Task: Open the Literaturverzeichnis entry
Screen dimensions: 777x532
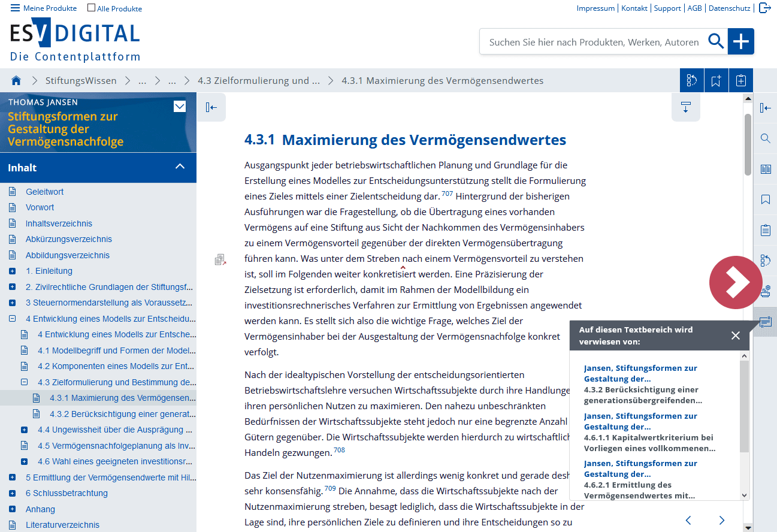Action: [62, 525]
